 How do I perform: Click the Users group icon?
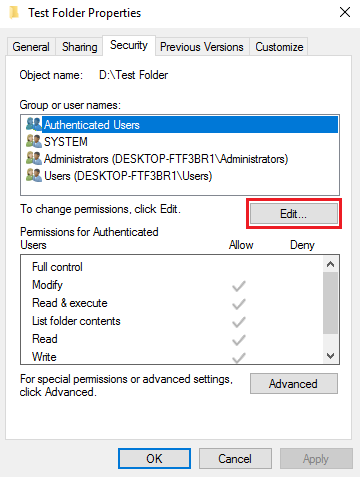(34, 175)
